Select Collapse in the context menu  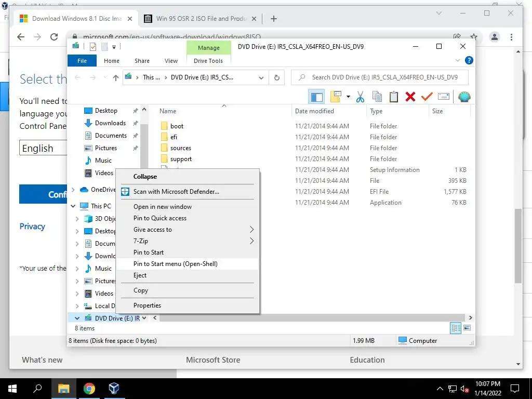[x=187, y=177]
